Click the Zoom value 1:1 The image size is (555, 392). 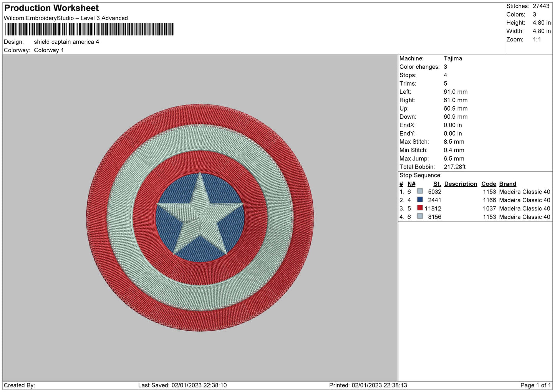(x=537, y=40)
